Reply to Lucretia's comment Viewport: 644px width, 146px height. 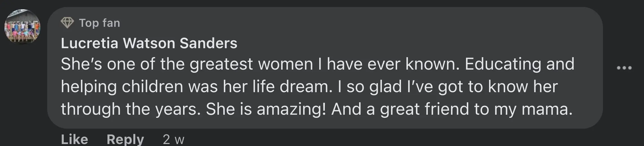(125, 139)
